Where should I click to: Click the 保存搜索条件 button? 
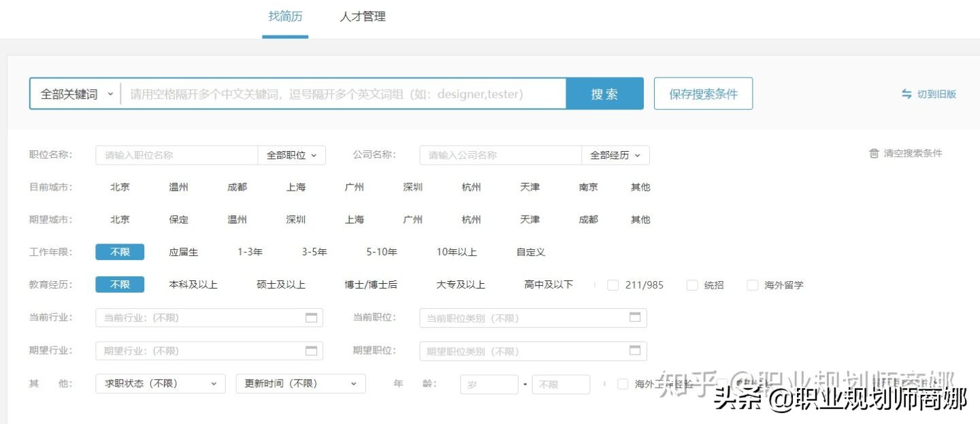[x=703, y=94]
